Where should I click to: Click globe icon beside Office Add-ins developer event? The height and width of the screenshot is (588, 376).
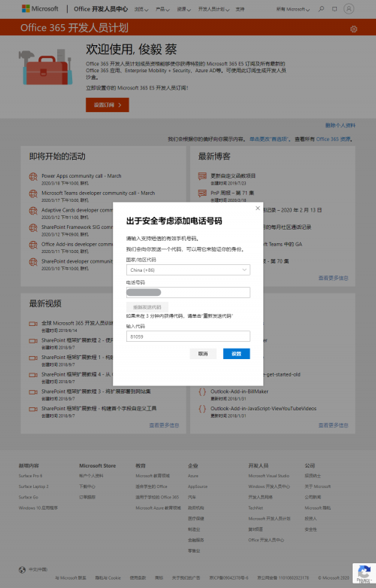click(33, 245)
